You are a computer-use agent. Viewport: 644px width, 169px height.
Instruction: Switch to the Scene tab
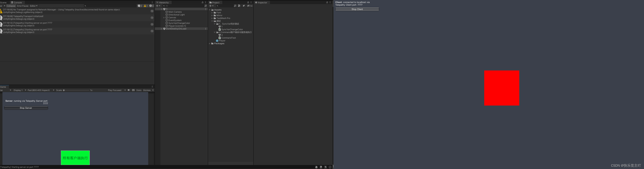3,2
